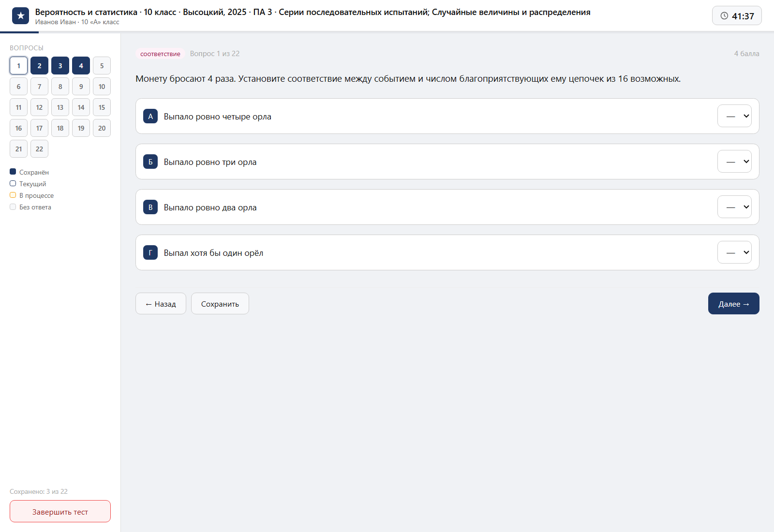Navigate to question 9
The height and width of the screenshot is (532, 774).
tap(81, 87)
